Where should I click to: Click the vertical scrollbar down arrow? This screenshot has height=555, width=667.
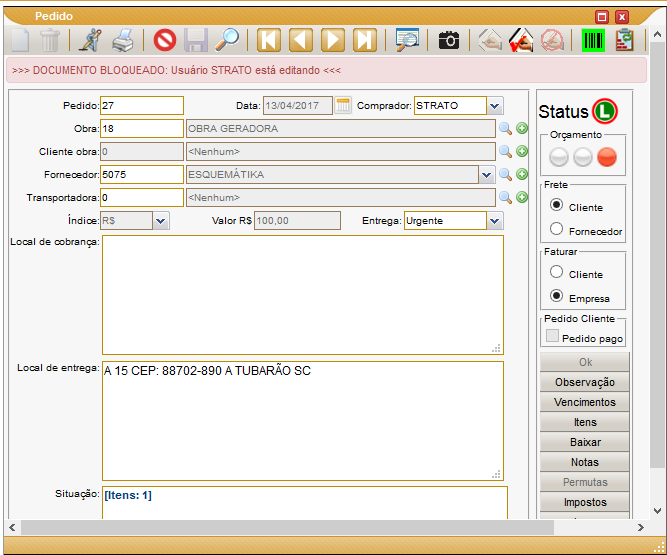coord(657,511)
